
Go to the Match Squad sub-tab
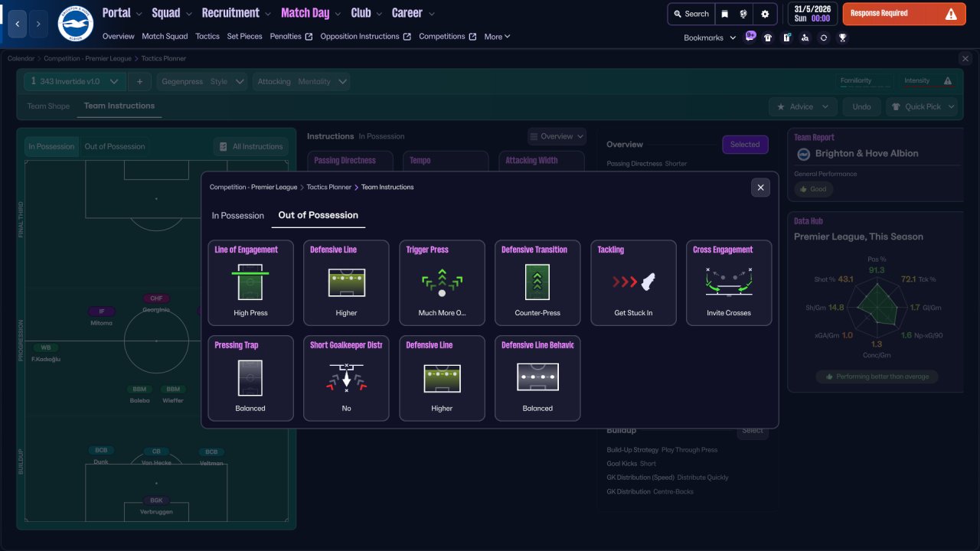point(165,37)
